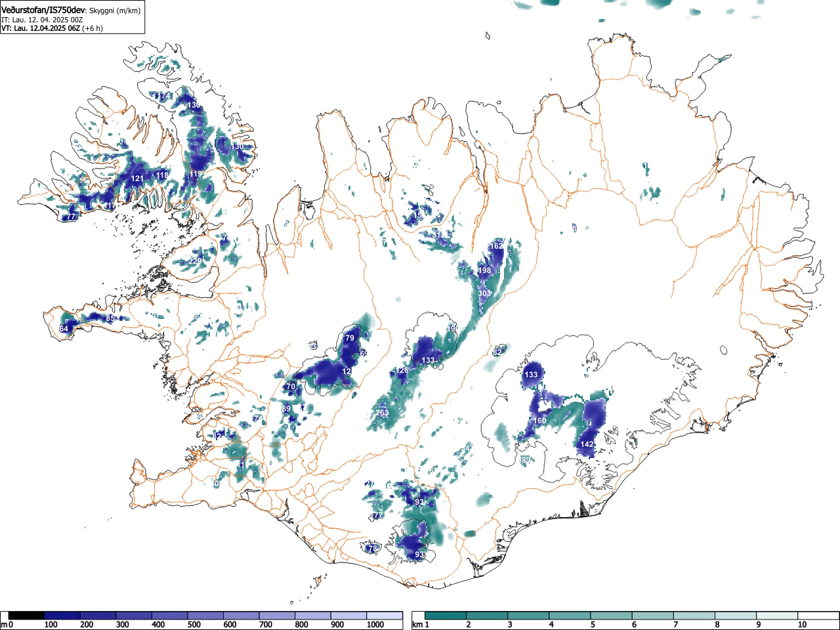Click the km scale tick label 10
The image size is (840, 630).
click(x=802, y=625)
